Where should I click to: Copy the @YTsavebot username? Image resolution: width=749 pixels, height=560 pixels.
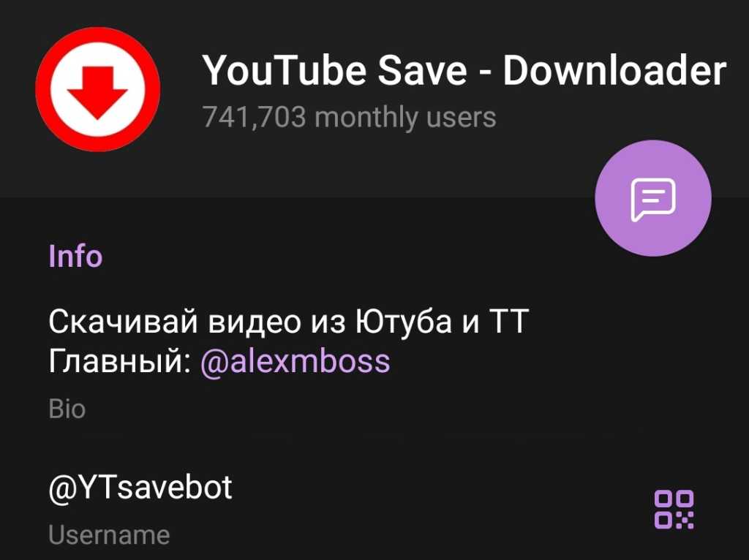140,488
